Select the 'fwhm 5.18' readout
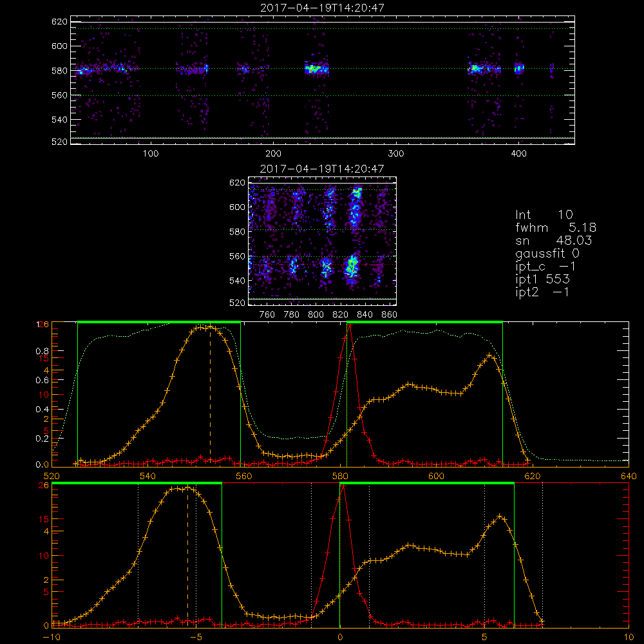This screenshot has height=644, width=644. [x=556, y=227]
